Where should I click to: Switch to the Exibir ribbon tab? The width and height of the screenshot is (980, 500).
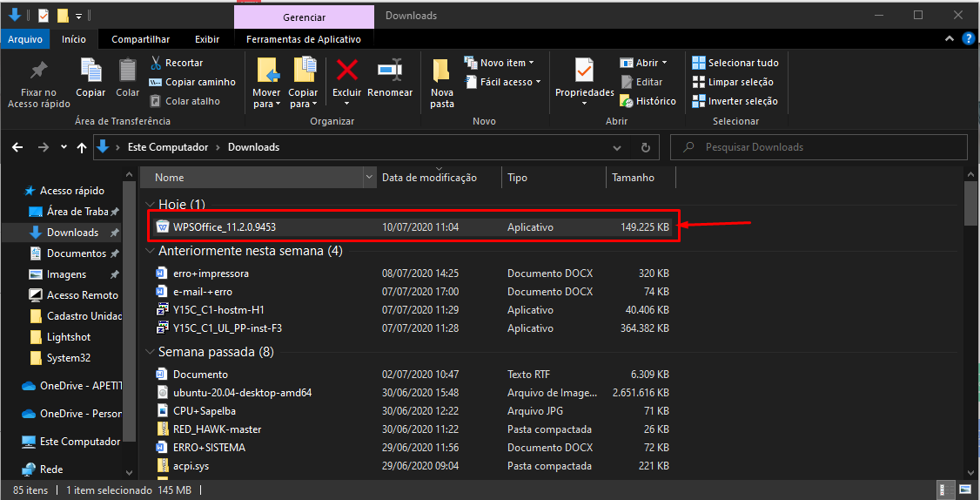pyautogui.click(x=207, y=39)
